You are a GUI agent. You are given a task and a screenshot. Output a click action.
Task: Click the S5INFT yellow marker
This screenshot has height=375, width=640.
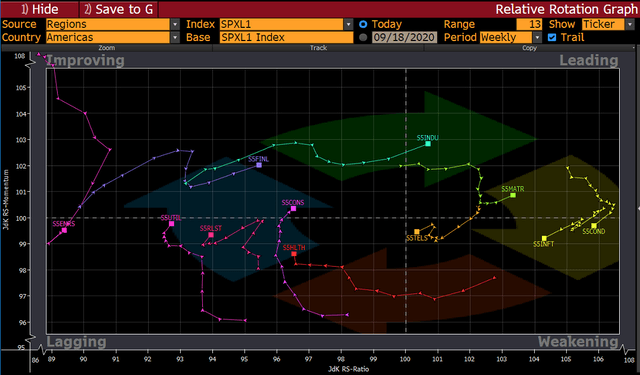pyautogui.click(x=544, y=239)
